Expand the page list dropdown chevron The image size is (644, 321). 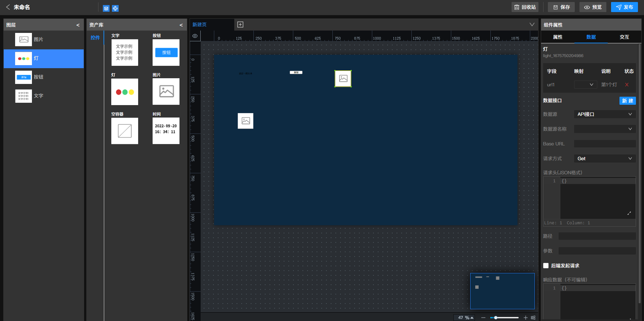(x=532, y=25)
